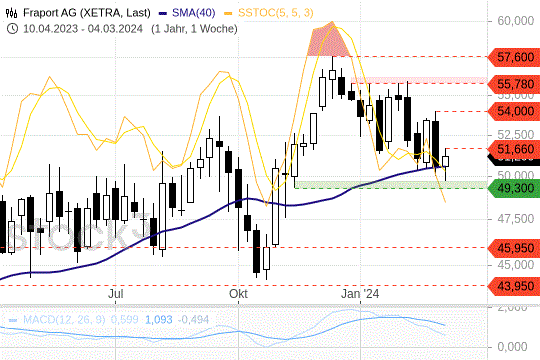
Task: Click the light blue MACD legend marker
Action: click(13, 320)
